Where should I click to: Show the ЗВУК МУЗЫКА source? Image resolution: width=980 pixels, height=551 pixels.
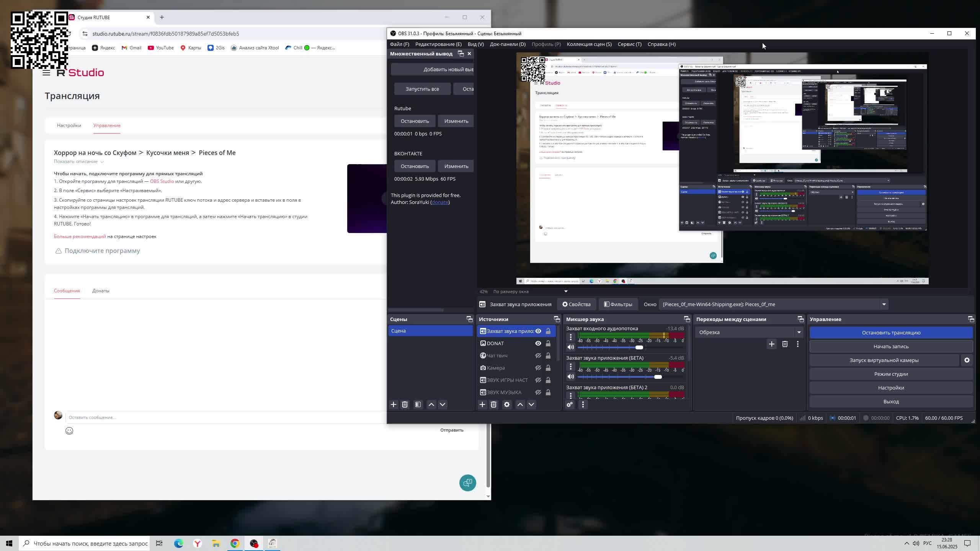coord(538,392)
